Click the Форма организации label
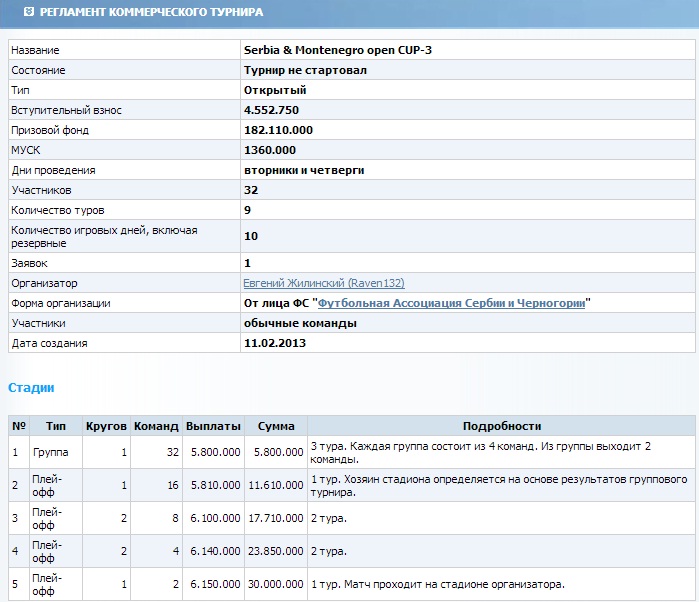Viewport: 699px width, 602px height. tap(61, 303)
